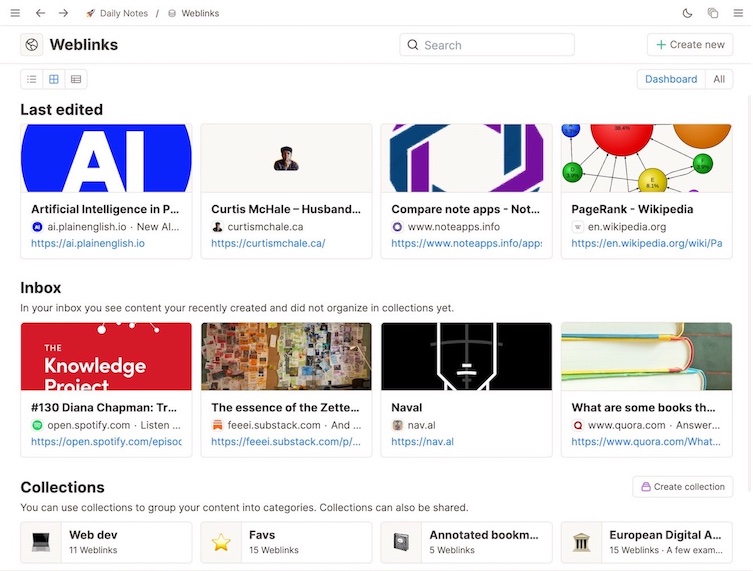Open the Naval card thumbnail
The image size is (753, 571).
pyautogui.click(x=466, y=356)
